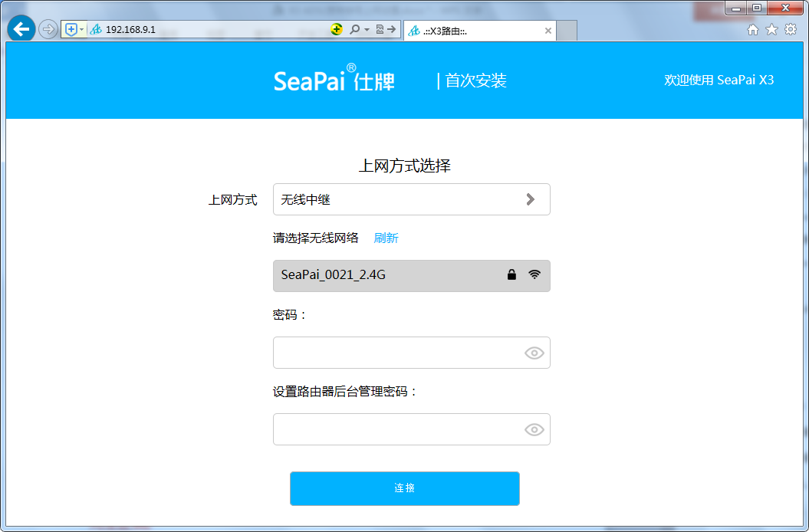Click the 刷新 refresh link
This screenshot has height=532, width=809.
coord(386,238)
